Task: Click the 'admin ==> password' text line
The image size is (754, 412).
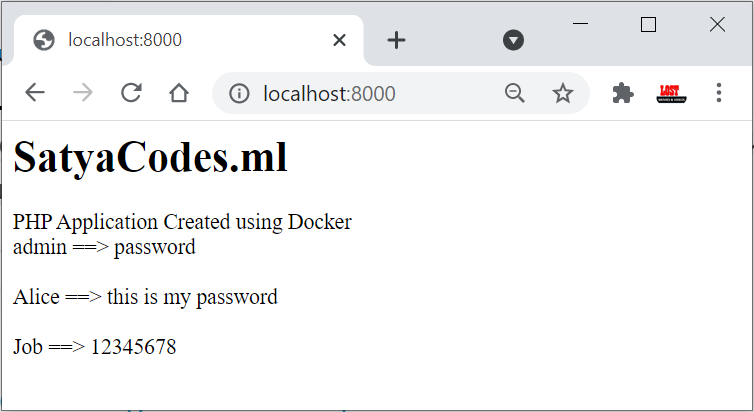Action: (x=104, y=247)
